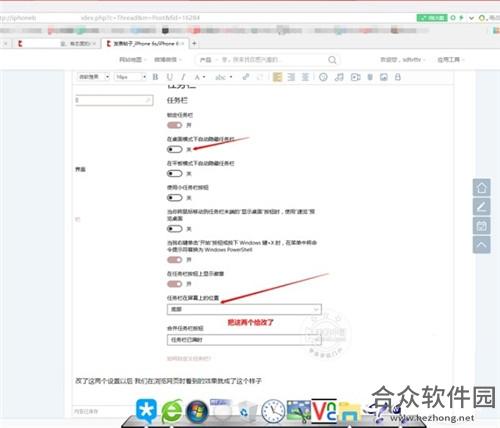Click the home icon in right sidebar
Screen dimensions: 500x428
pyautogui.click(x=481, y=188)
